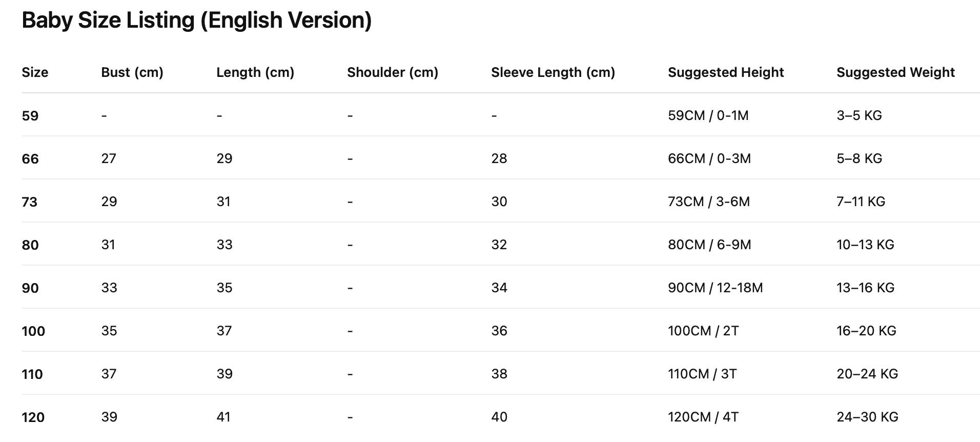Click the size 100 row label
Viewport: 980px width, 442px height.
click(33, 331)
